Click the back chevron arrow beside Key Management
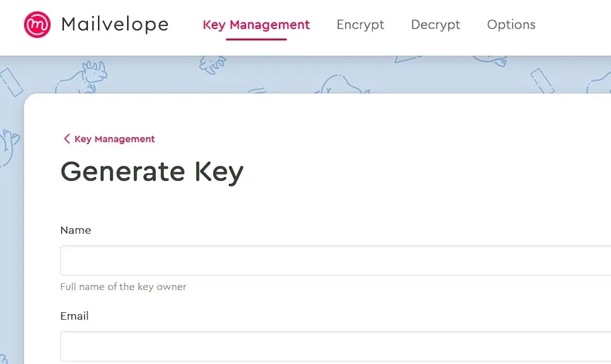611x364 pixels. point(66,139)
